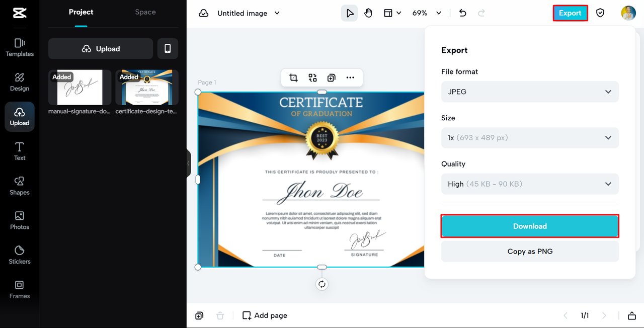644x328 pixels.
Task: Click Add page
Action: pos(265,315)
